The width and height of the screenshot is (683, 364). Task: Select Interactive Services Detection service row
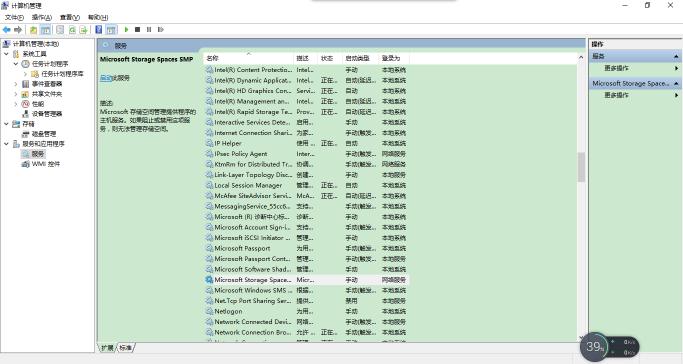[306, 122]
